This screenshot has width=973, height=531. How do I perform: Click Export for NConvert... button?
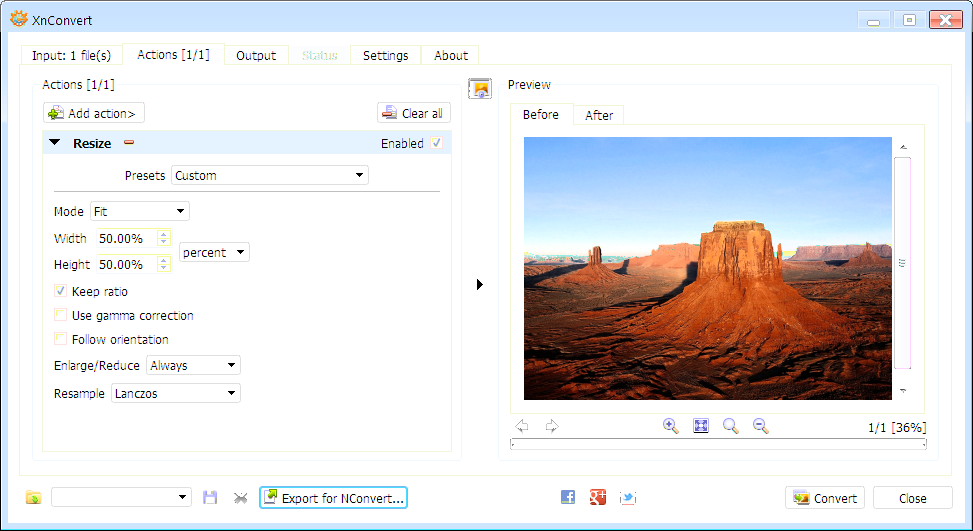(x=333, y=498)
